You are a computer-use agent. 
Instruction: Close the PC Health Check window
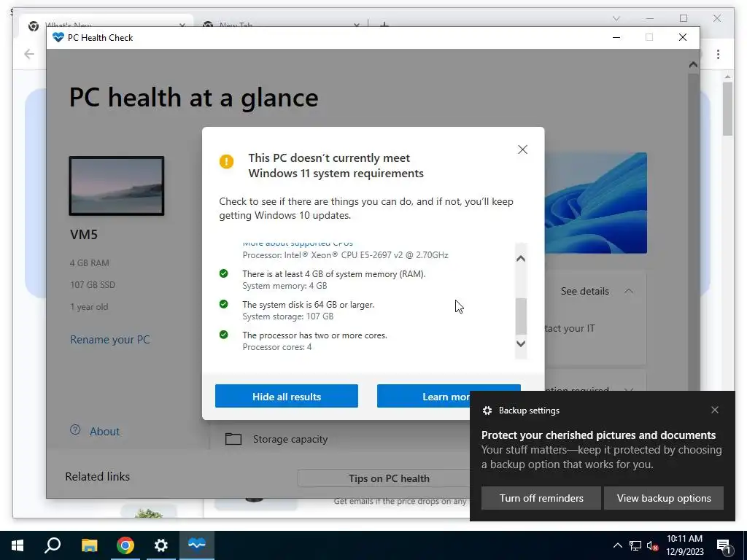coord(682,38)
